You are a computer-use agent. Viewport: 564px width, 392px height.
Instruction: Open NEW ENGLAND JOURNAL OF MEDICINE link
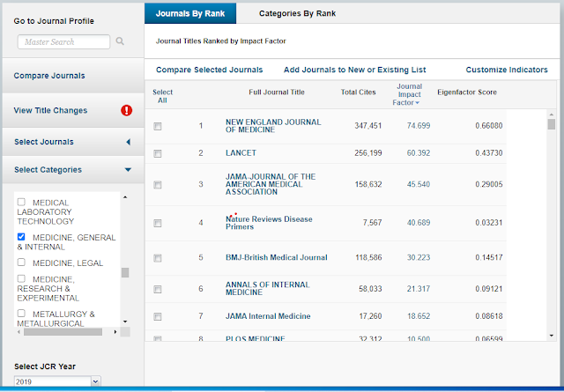point(273,126)
